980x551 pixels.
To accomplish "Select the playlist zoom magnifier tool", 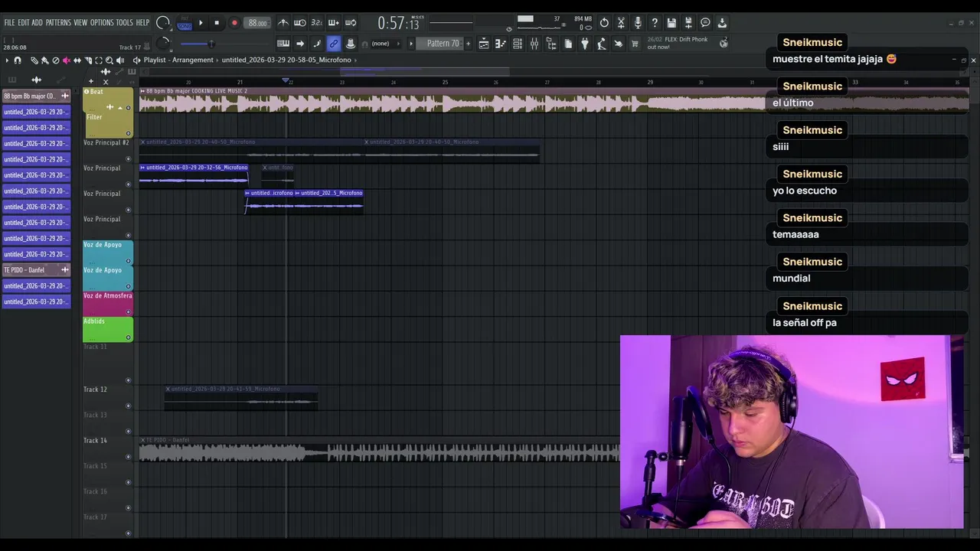I will (x=109, y=60).
